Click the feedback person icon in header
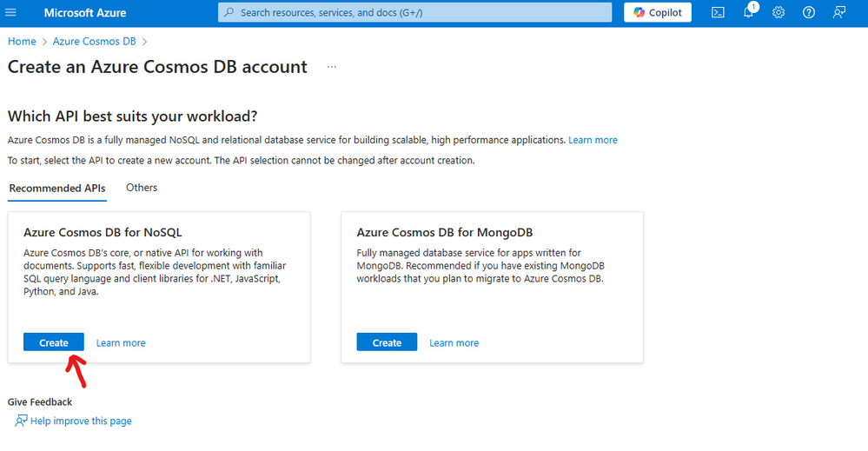Screen dimensions: 868x451 coord(839,12)
